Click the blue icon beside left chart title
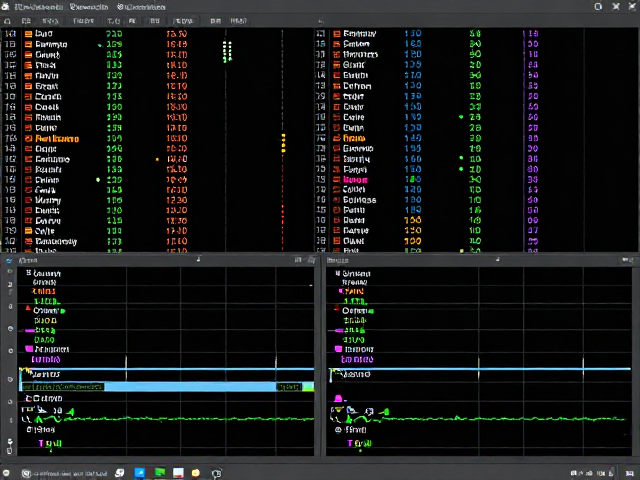This screenshot has width=640, height=480. pos(9,260)
